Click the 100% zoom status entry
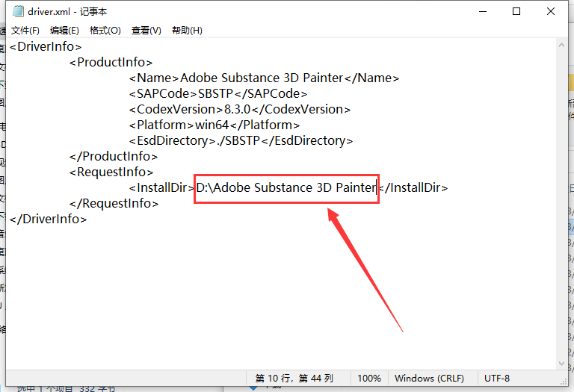The height and width of the screenshot is (392, 574). pos(369,379)
